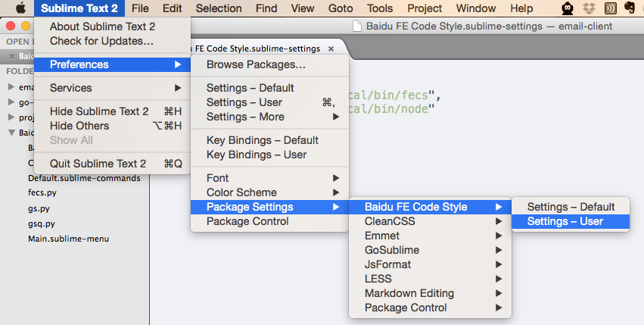Close the Baidu FE Code Style settings tab

click(331, 48)
